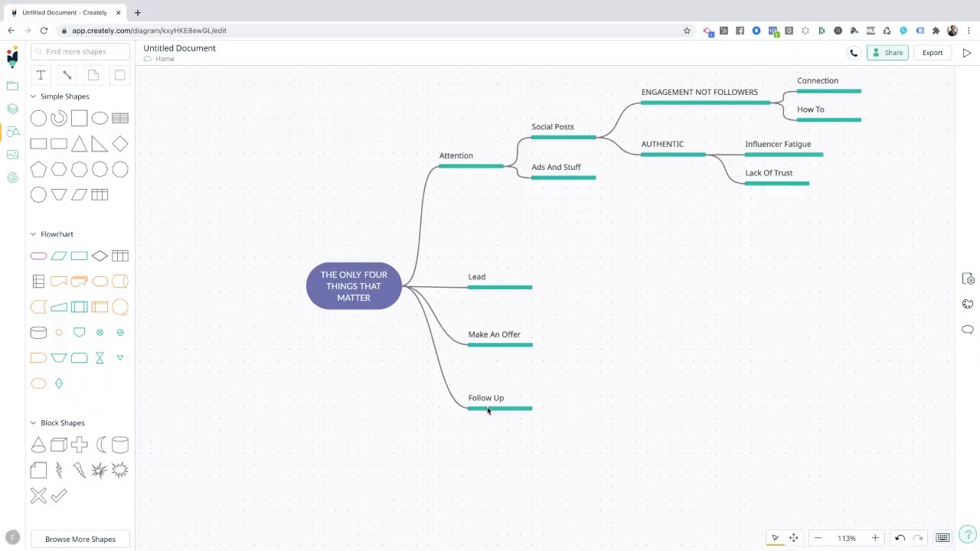
Task: Open the folder icon in the left sidebar
Action: [12, 86]
